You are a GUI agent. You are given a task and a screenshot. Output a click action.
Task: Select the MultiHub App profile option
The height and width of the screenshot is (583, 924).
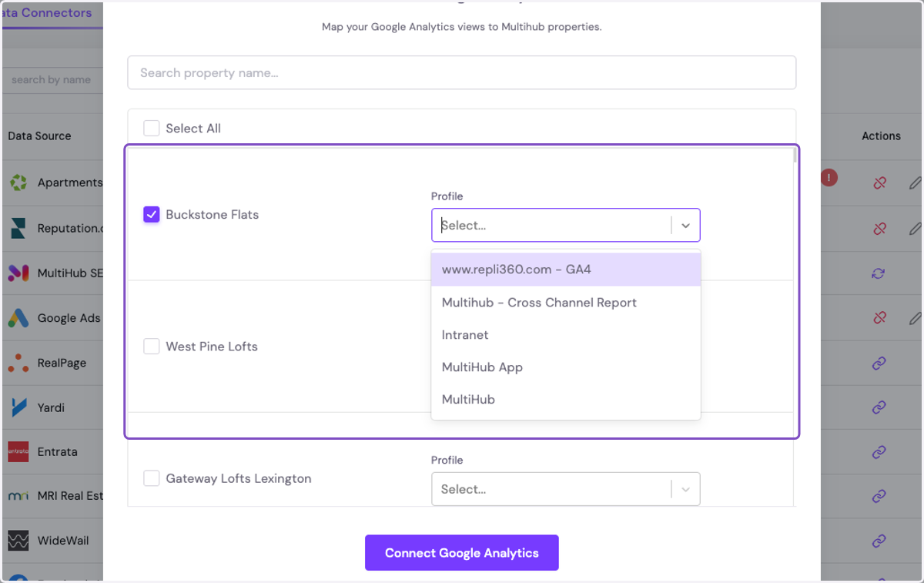pos(565,367)
